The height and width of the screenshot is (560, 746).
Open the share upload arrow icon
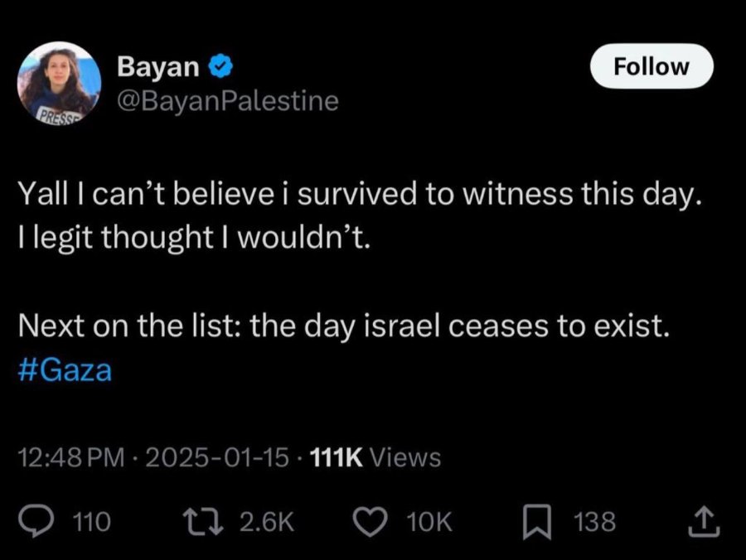tap(705, 522)
